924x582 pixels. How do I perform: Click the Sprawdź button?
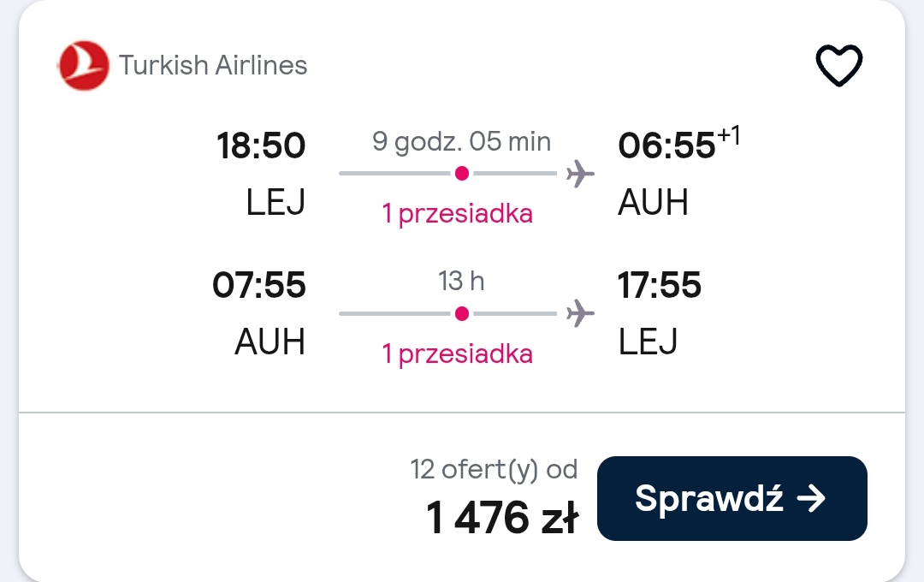pyautogui.click(x=731, y=498)
